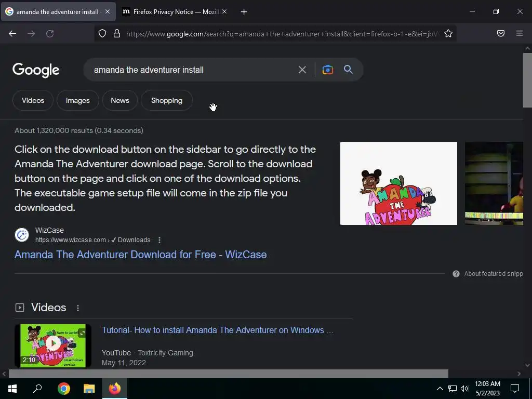The width and height of the screenshot is (532, 399).
Task: Open the WizCase result options (three dots)
Action: (159, 240)
